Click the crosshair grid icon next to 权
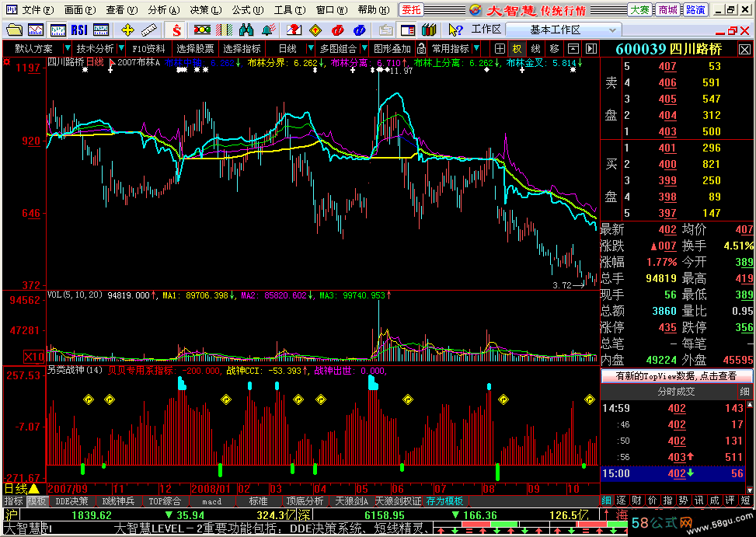756x537 pixels. click(x=500, y=49)
